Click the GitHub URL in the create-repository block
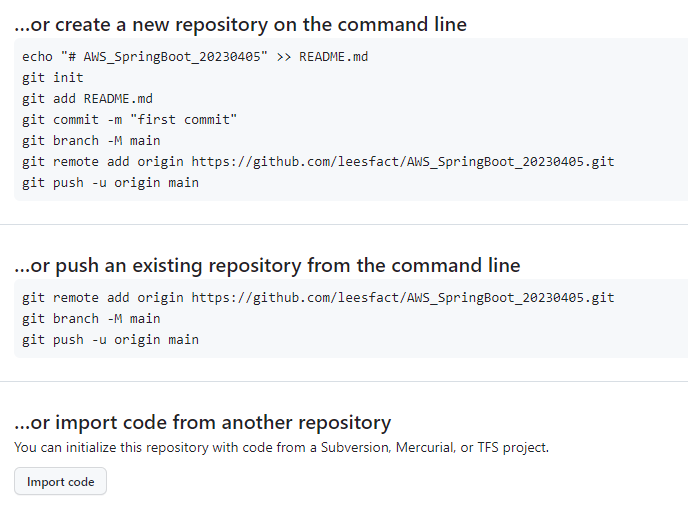The width and height of the screenshot is (688, 519). click(403, 162)
